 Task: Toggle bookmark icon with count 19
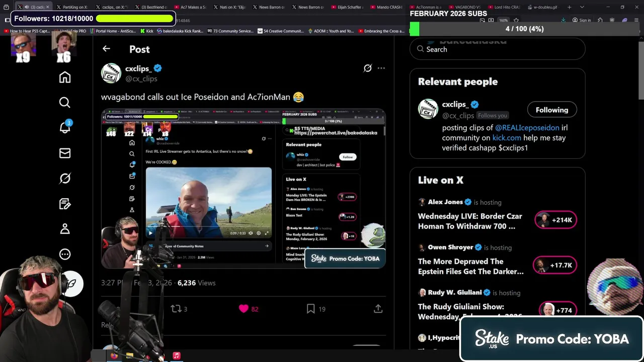point(311,309)
